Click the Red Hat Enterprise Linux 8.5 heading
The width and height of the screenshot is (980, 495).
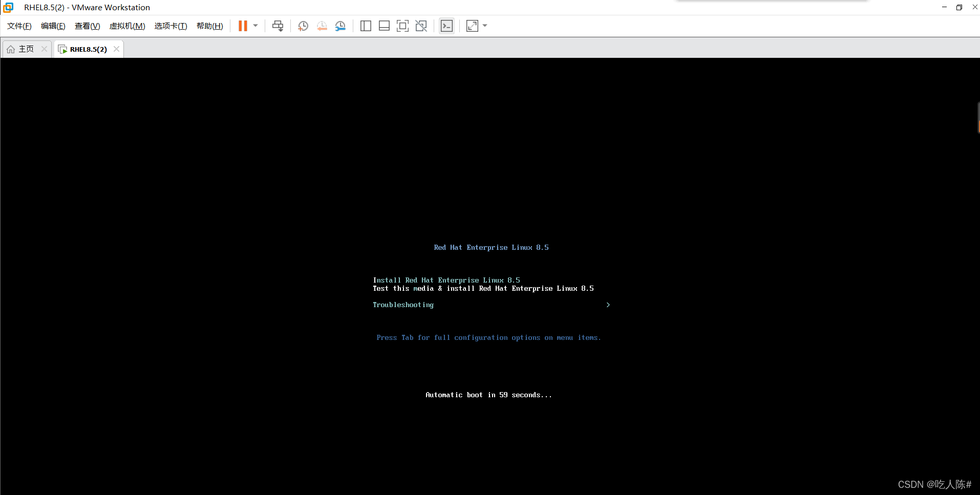[492, 248]
